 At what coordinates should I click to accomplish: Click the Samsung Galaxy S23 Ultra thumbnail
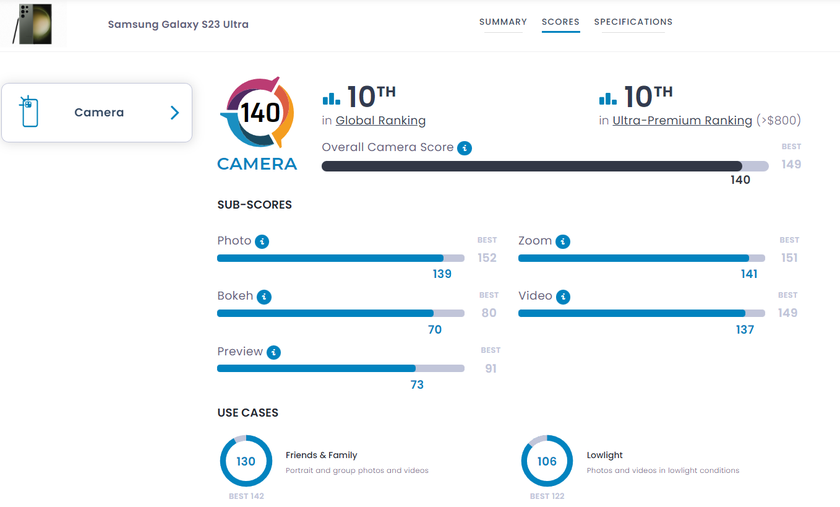click(32, 25)
